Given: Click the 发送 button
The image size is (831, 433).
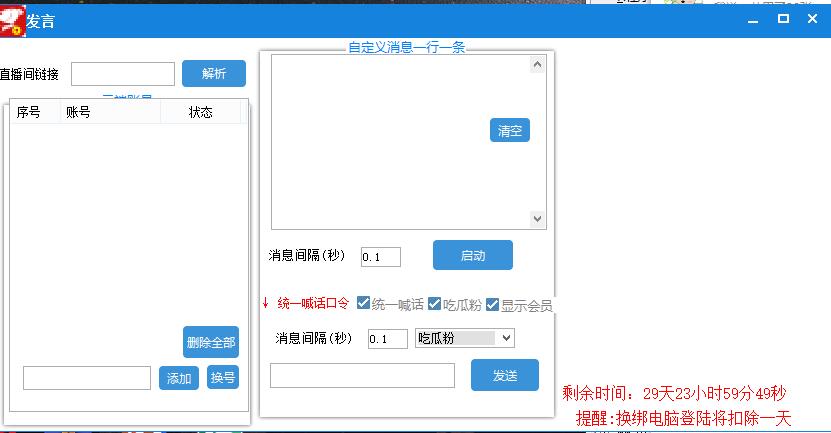Looking at the screenshot, I should point(504,375).
